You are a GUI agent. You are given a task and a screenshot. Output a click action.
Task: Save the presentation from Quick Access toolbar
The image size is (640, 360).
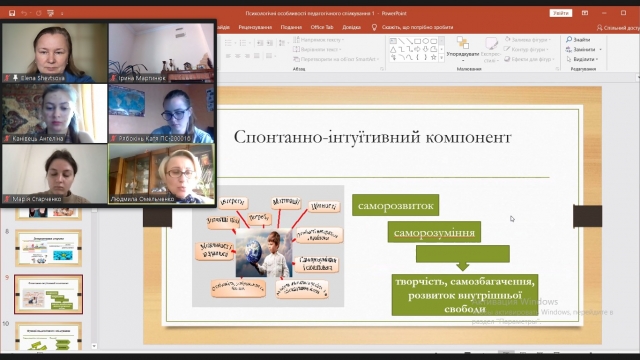[12, 13]
